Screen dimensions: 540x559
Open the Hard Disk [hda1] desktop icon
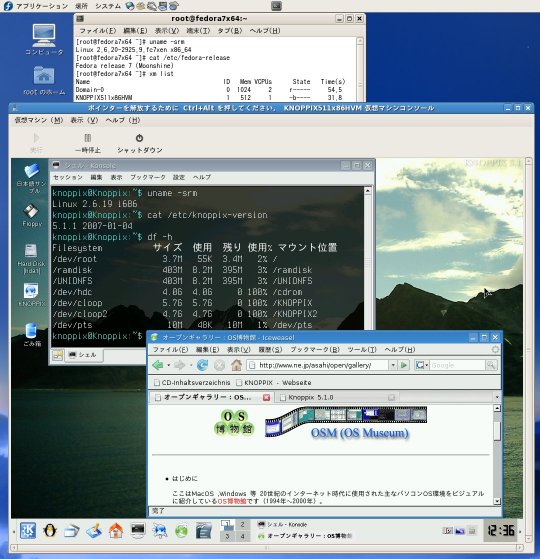pos(31,251)
